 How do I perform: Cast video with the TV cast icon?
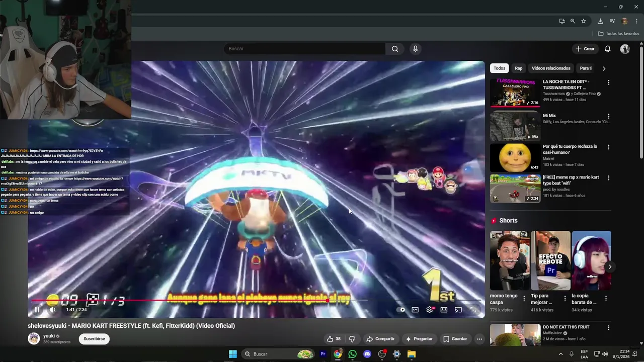458,310
